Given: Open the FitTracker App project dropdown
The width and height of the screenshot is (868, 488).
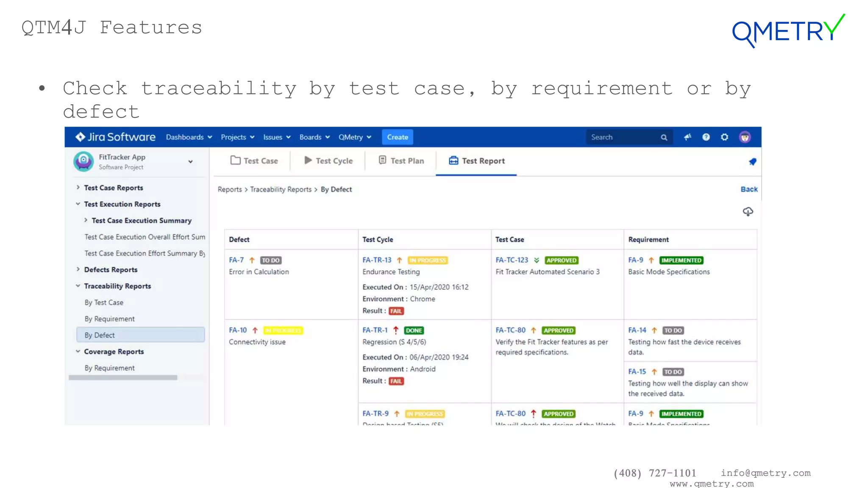Looking at the screenshot, I should click(191, 162).
